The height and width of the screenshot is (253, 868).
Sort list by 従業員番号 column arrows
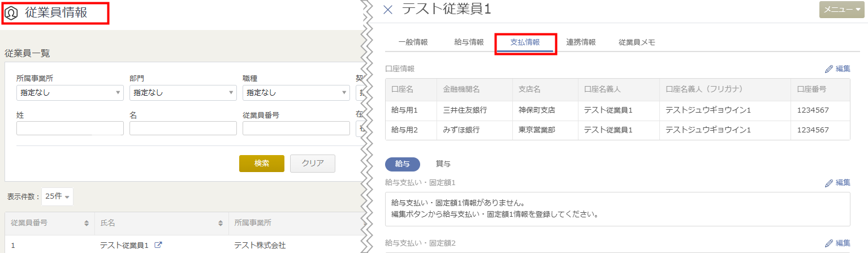86,223
